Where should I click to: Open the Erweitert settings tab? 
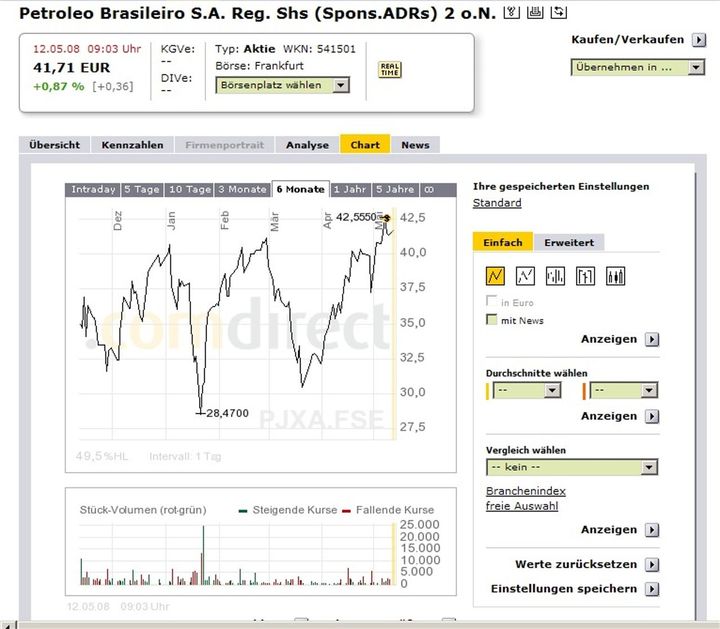(x=569, y=242)
